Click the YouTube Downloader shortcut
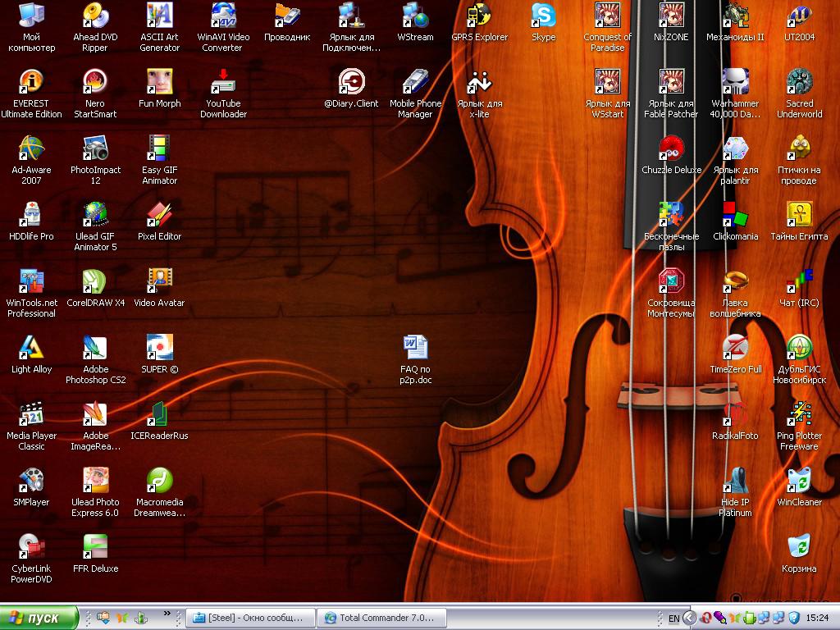The width and height of the screenshot is (840, 630). click(x=223, y=82)
